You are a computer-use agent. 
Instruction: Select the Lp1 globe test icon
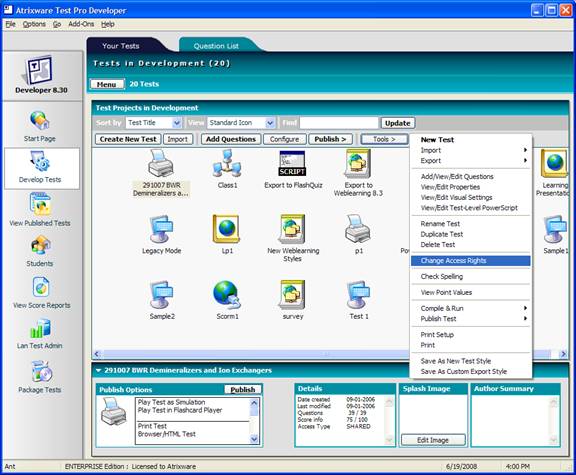226,229
